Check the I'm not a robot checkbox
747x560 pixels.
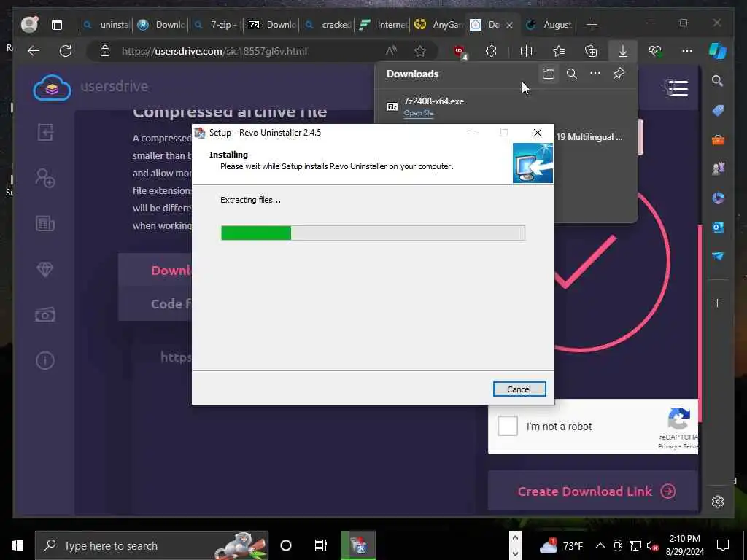508,426
